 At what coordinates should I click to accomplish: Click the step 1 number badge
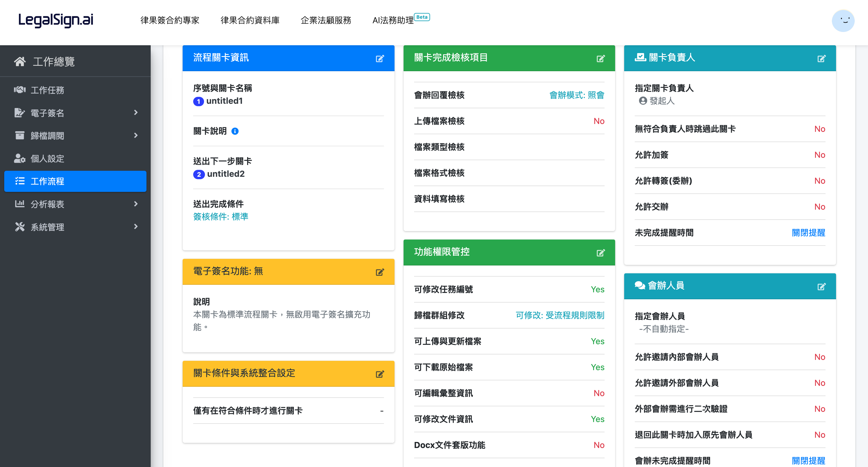click(x=199, y=101)
